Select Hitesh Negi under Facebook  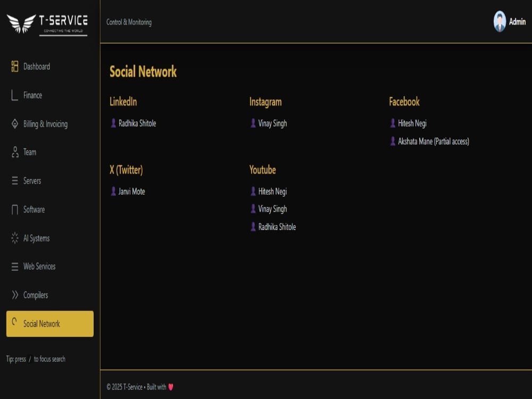click(x=412, y=123)
